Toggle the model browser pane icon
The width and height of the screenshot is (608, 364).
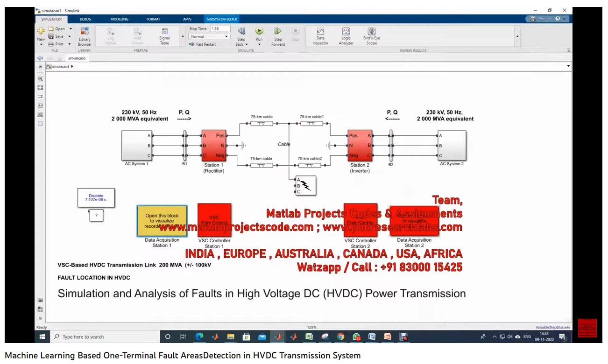click(40, 67)
